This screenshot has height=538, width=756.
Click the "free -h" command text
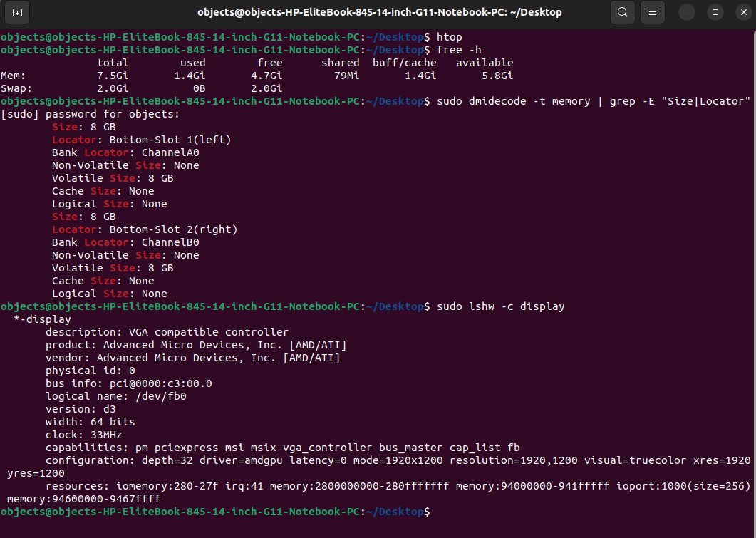(x=459, y=50)
